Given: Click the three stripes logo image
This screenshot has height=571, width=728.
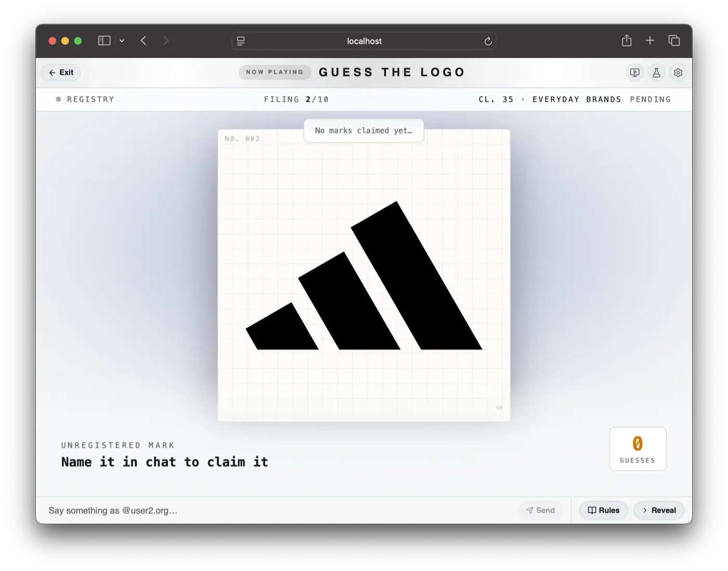Looking at the screenshot, I should (363, 276).
